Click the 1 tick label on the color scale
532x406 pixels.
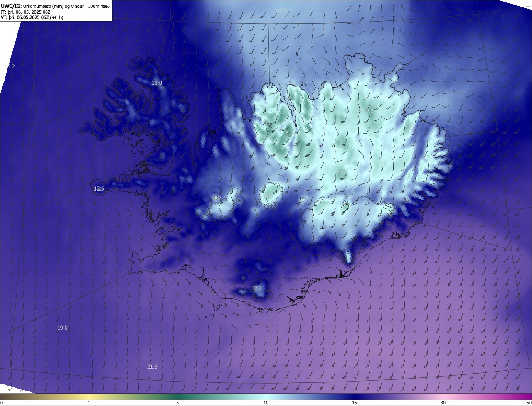click(89, 403)
